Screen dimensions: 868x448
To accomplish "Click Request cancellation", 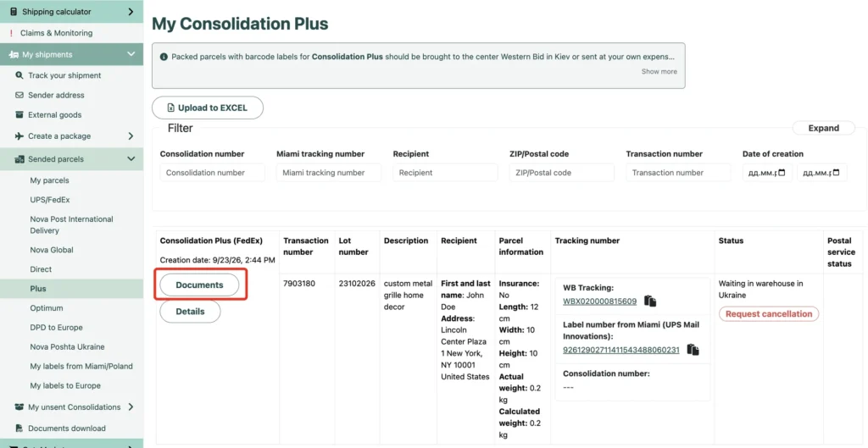I will click(768, 314).
